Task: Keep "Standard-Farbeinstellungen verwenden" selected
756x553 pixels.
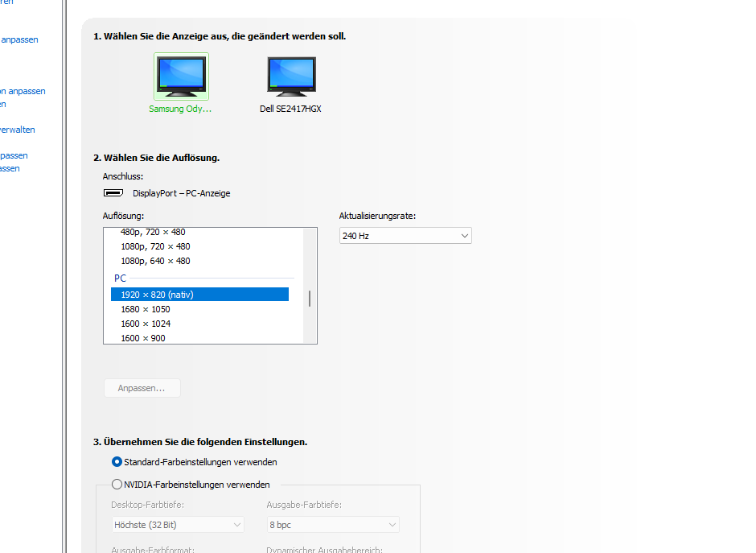Action: coord(117,462)
